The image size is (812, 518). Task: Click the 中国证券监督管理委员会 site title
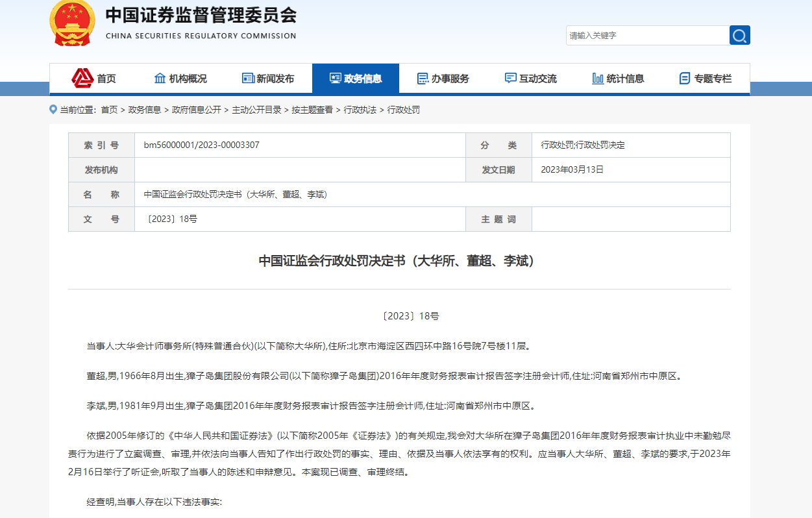[201, 15]
